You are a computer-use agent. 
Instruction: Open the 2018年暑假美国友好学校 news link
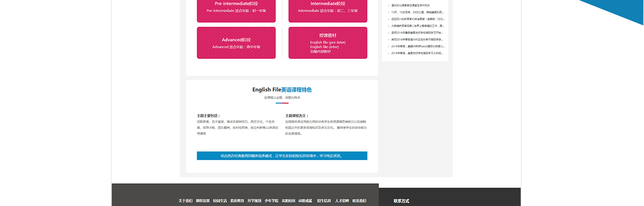[418, 32]
